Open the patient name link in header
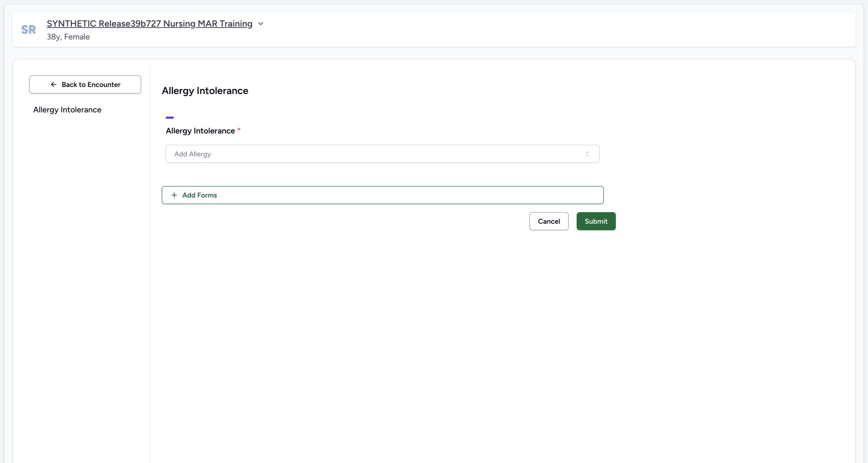The width and height of the screenshot is (868, 463). click(150, 24)
